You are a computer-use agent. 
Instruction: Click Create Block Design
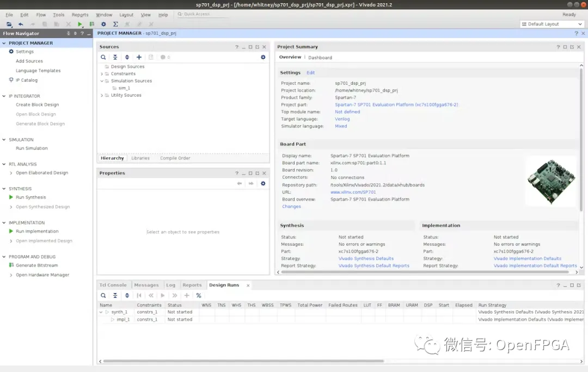[37, 104]
